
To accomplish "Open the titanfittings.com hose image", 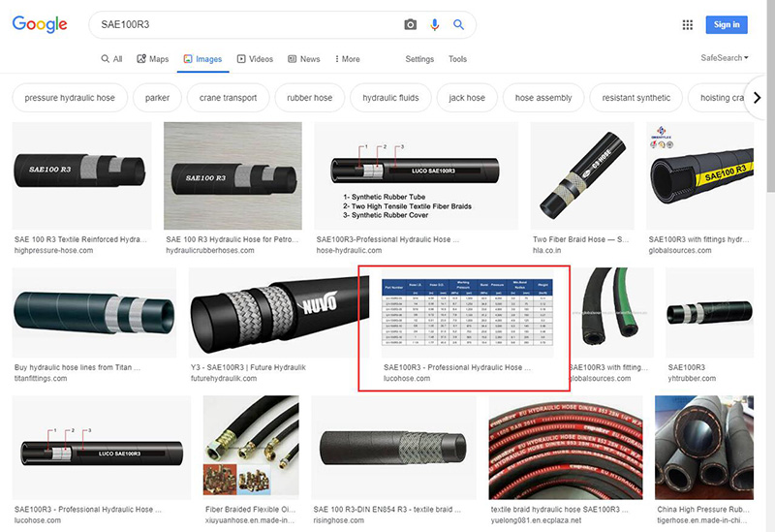I will coord(94,312).
